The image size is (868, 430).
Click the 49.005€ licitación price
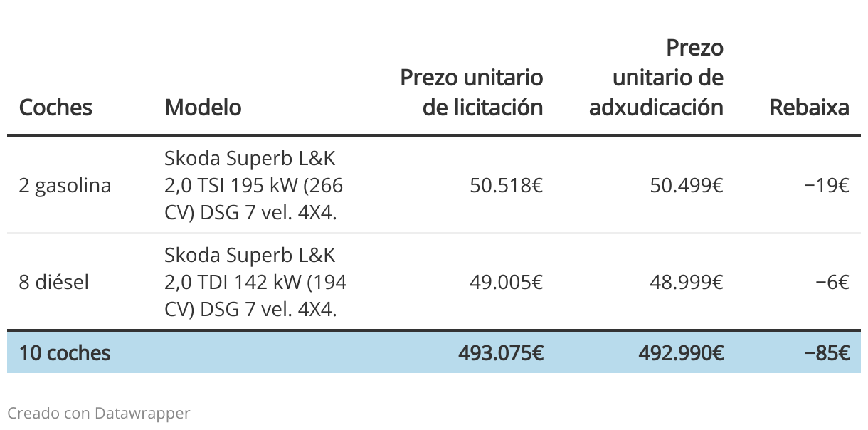pos(507,283)
